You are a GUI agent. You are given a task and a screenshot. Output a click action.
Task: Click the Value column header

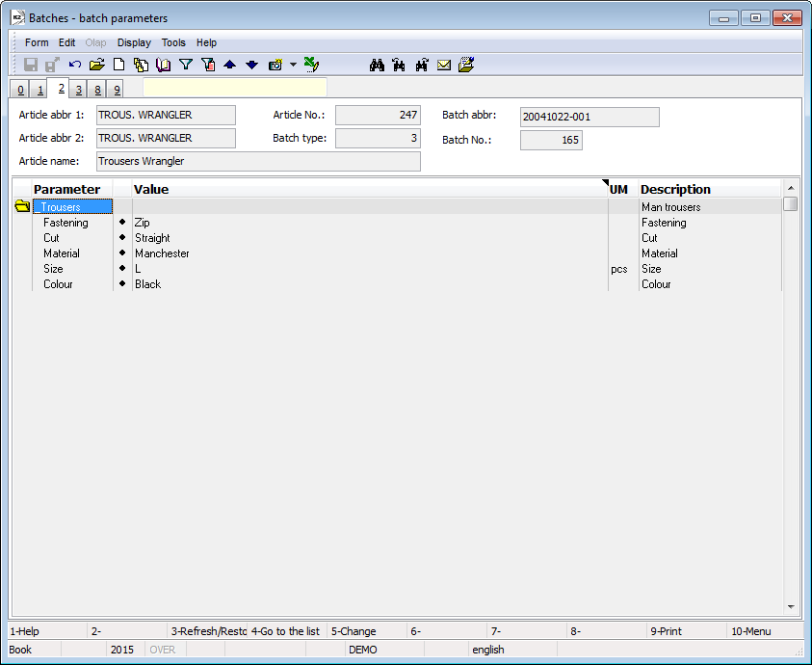tap(370, 189)
